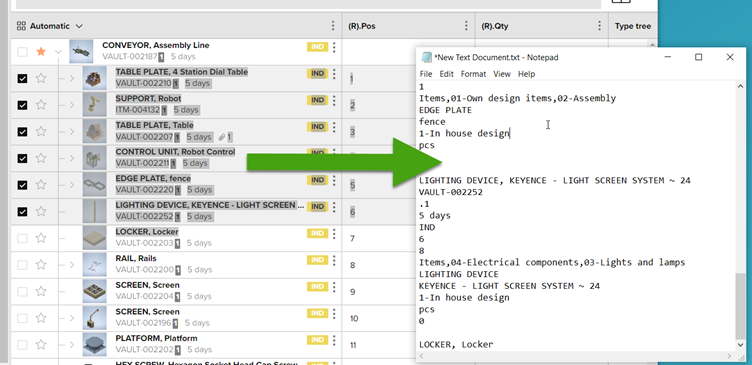The image size is (752, 365).
Task: Star the RAIL, Rails row
Action: [x=41, y=265]
